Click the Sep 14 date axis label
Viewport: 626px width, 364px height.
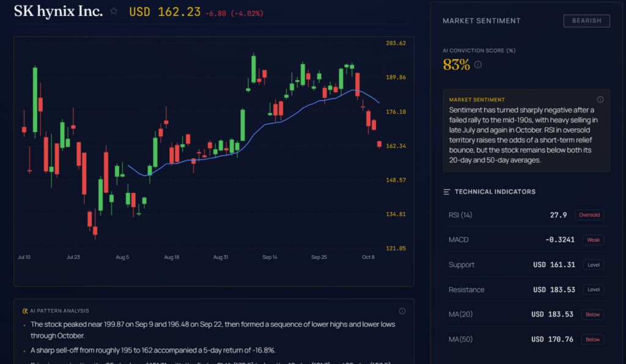point(270,257)
